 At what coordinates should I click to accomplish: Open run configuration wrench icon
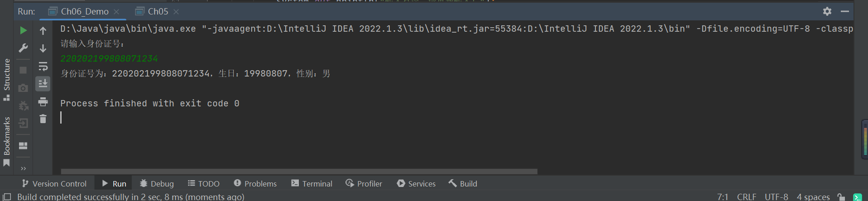23,48
